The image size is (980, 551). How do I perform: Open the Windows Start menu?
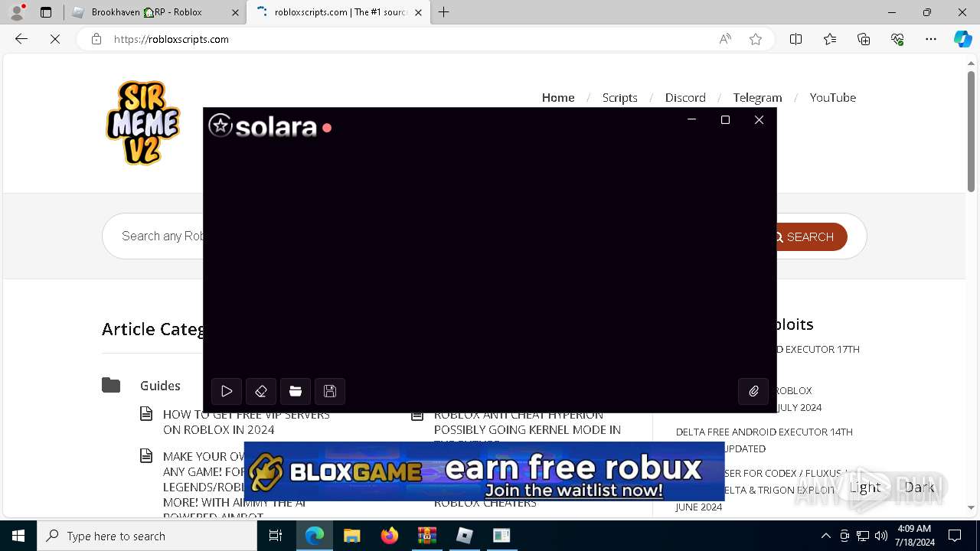(x=18, y=536)
